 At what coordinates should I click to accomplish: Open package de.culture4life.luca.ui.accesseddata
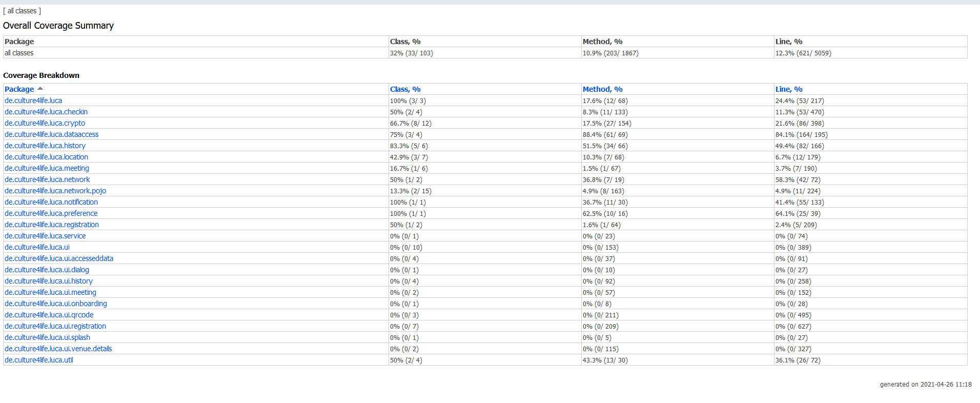pos(59,258)
